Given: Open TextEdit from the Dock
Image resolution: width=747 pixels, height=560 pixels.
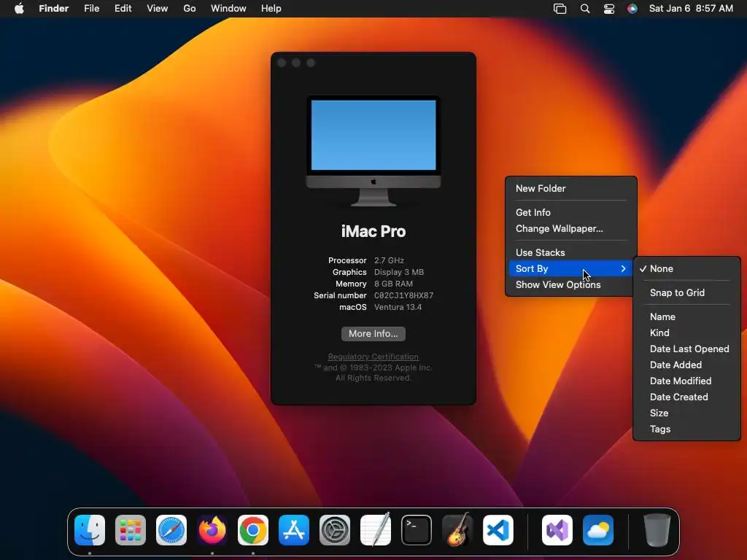Looking at the screenshot, I should coord(376,530).
